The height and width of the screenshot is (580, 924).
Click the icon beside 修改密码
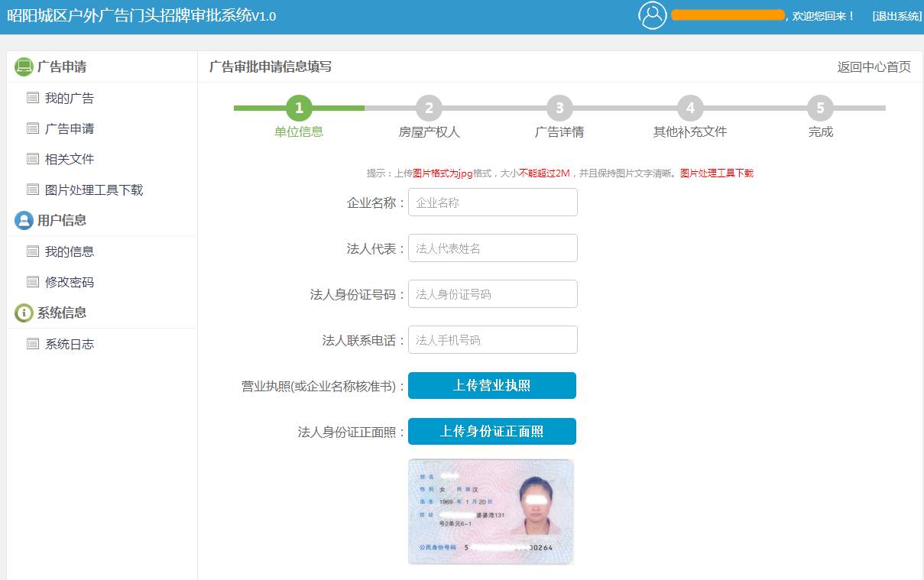32,282
